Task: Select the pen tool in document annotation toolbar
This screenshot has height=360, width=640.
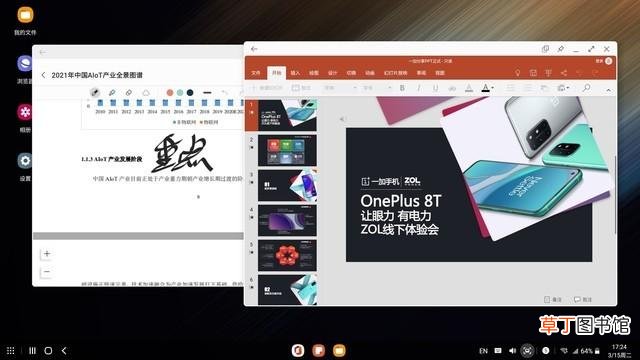Action: tap(95, 93)
